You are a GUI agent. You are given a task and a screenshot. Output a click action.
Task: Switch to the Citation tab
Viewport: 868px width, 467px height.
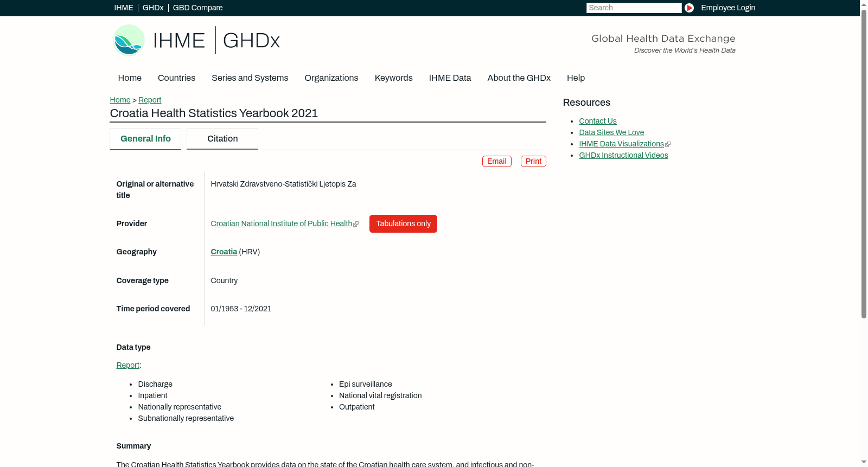pyautogui.click(x=222, y=139)
